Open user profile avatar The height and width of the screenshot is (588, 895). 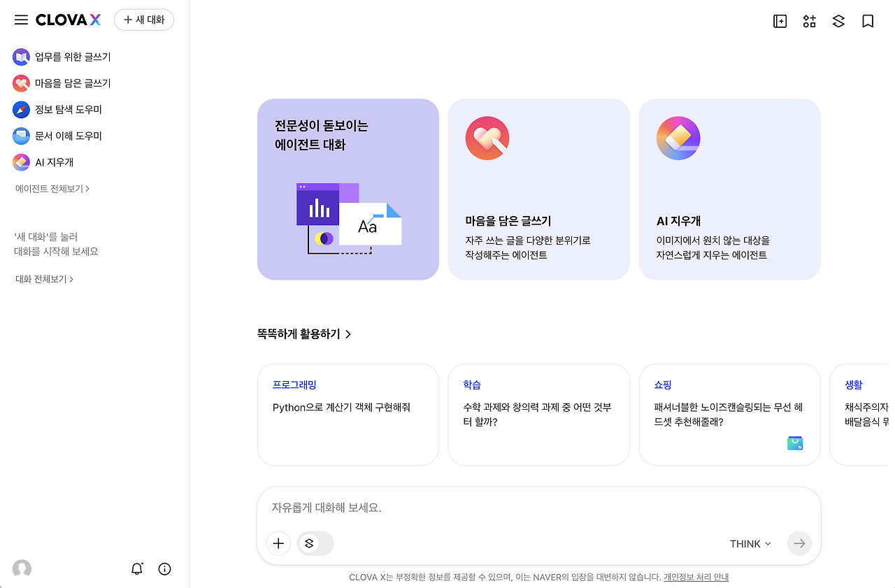pyautogui.click(x=22, y=568)
